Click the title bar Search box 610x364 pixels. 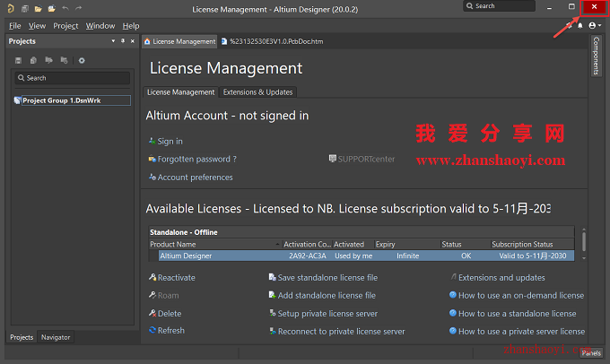pyautogui.click(x=499, y=6)
